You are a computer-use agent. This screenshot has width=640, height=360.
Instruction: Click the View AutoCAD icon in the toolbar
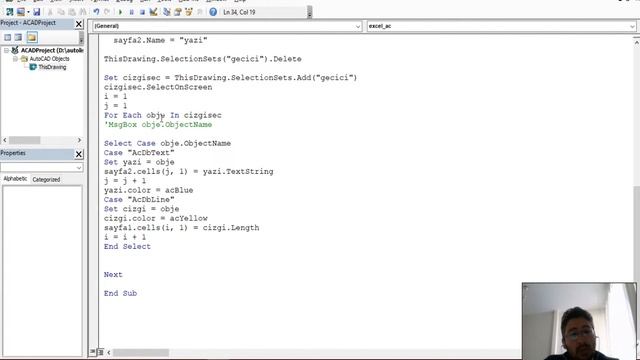pyautogui.click(x=9, y=12)
